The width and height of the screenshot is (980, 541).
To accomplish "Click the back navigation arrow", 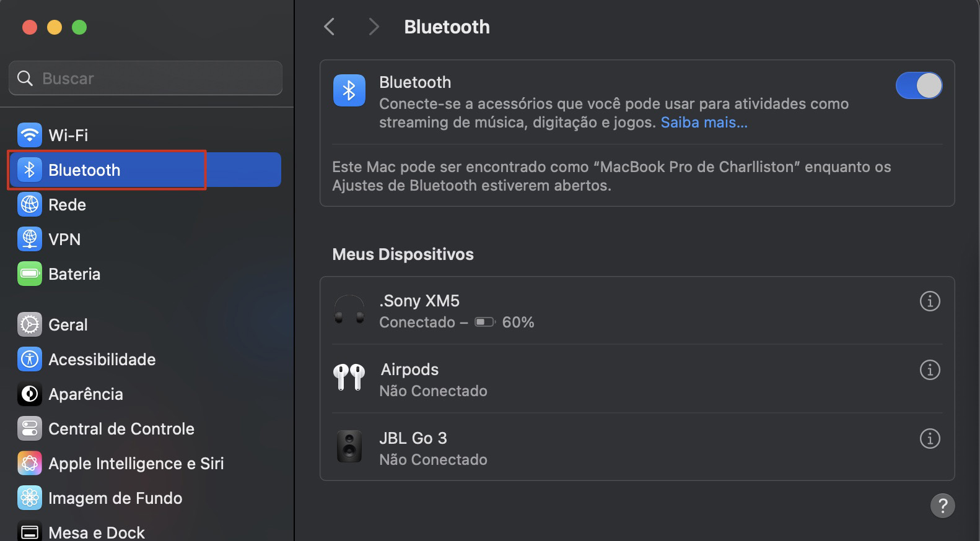I will pos(329,27).
